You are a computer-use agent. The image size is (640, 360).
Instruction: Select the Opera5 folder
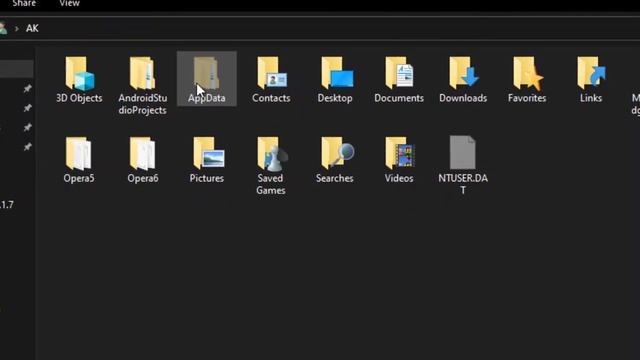click(x=79, y=160)
